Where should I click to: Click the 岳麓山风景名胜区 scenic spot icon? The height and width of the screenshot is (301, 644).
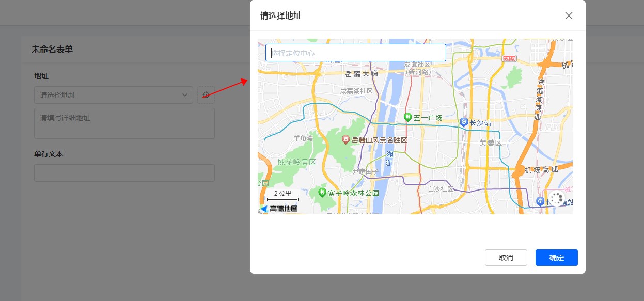tap(346, 140)
